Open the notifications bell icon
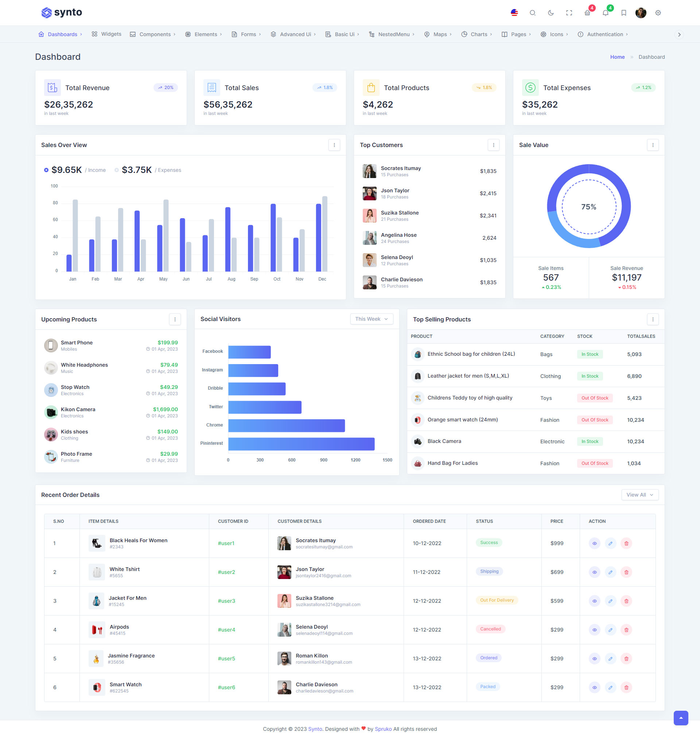The image size is (700, 737). pyautogui.click(x=605, y=13)
